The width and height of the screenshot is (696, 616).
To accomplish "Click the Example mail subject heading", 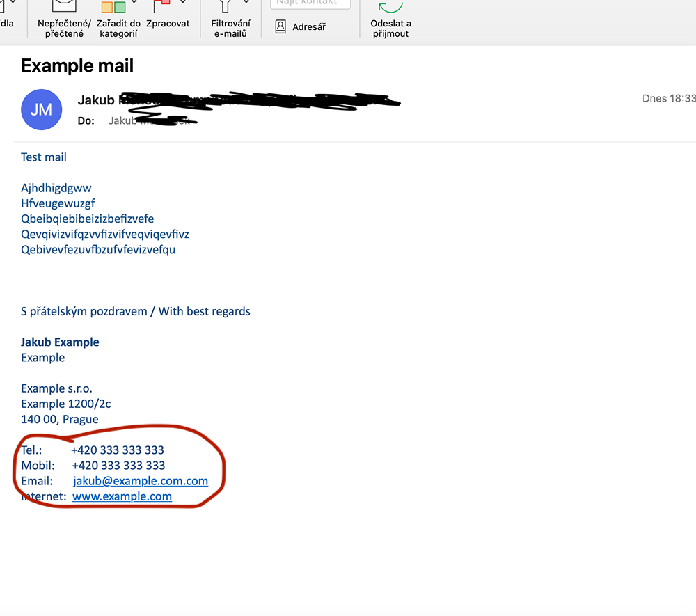I will pos(77,65).
